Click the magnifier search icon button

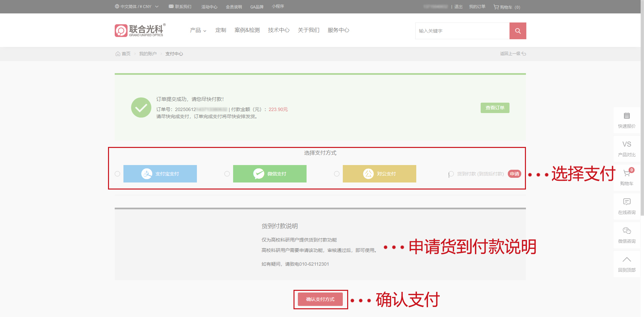pos(518,31)
